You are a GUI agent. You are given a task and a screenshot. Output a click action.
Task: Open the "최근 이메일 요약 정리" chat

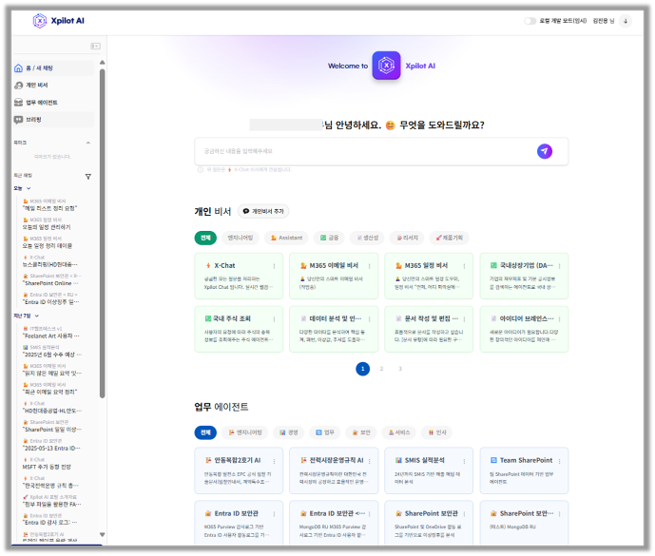pyautogui.click(x=50, y=392)
